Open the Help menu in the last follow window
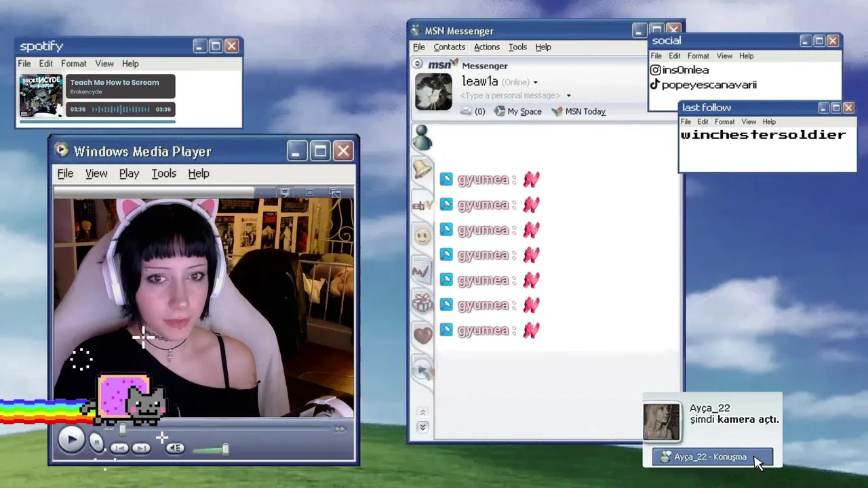 click(x=769, y=122)
